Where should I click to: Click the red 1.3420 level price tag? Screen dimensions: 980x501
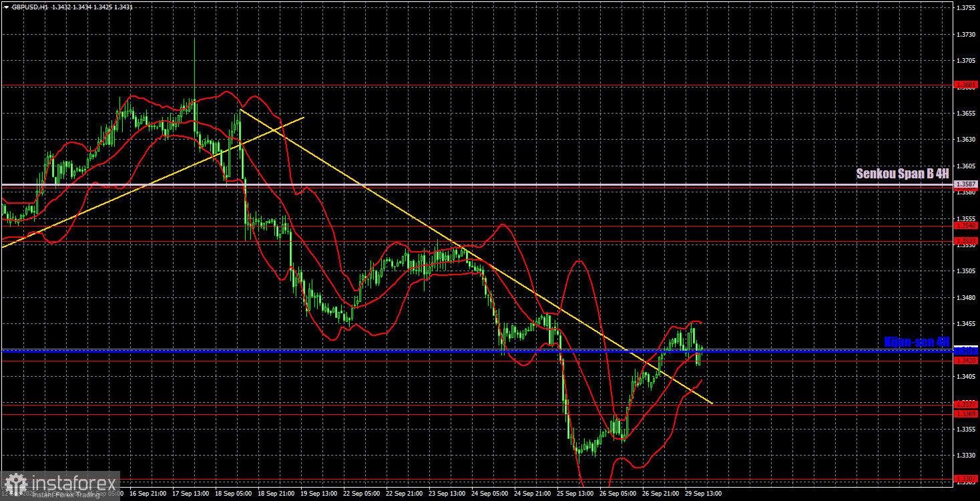(966, 361)
